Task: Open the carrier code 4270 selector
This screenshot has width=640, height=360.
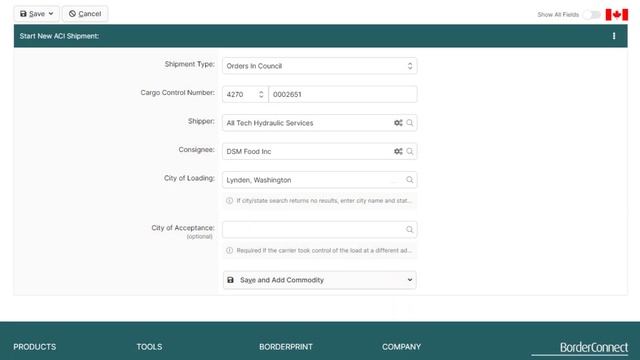Action: point(245,94)
